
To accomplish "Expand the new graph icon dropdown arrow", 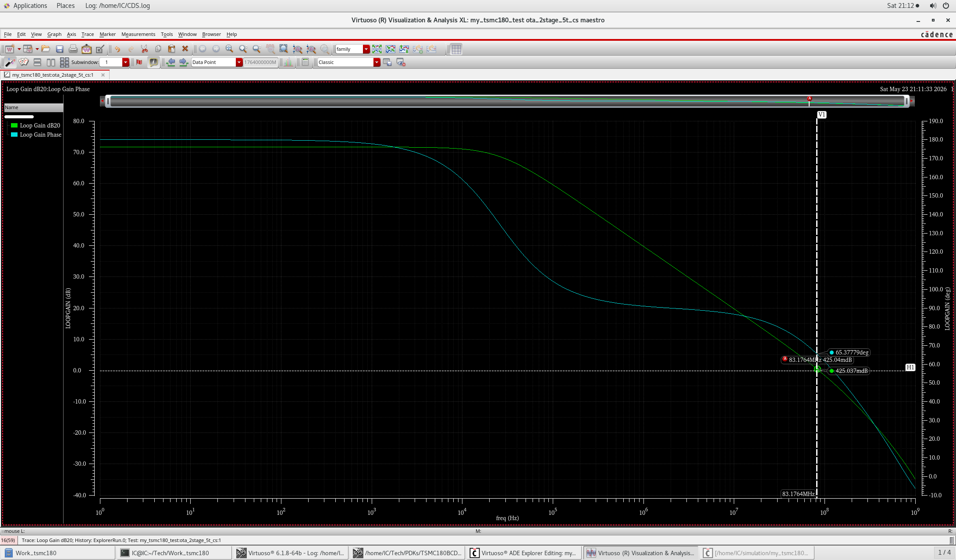I will (19, 49).
